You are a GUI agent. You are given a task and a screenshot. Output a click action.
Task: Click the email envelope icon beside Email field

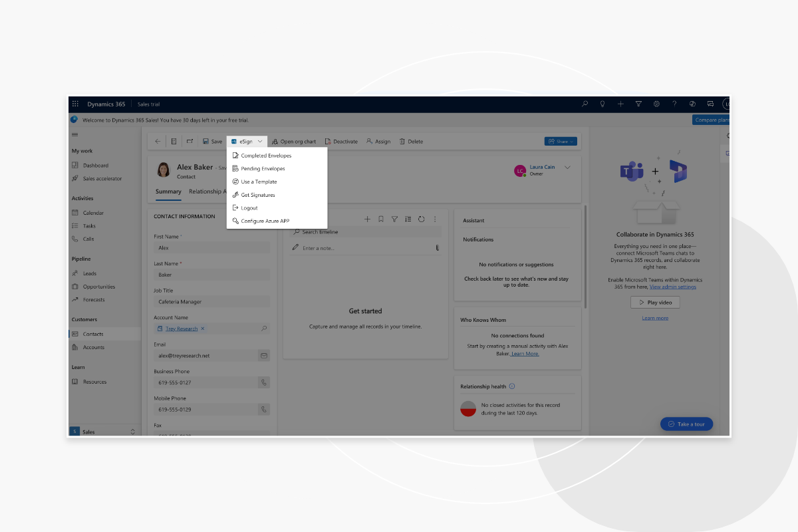[x=264, y=356]
